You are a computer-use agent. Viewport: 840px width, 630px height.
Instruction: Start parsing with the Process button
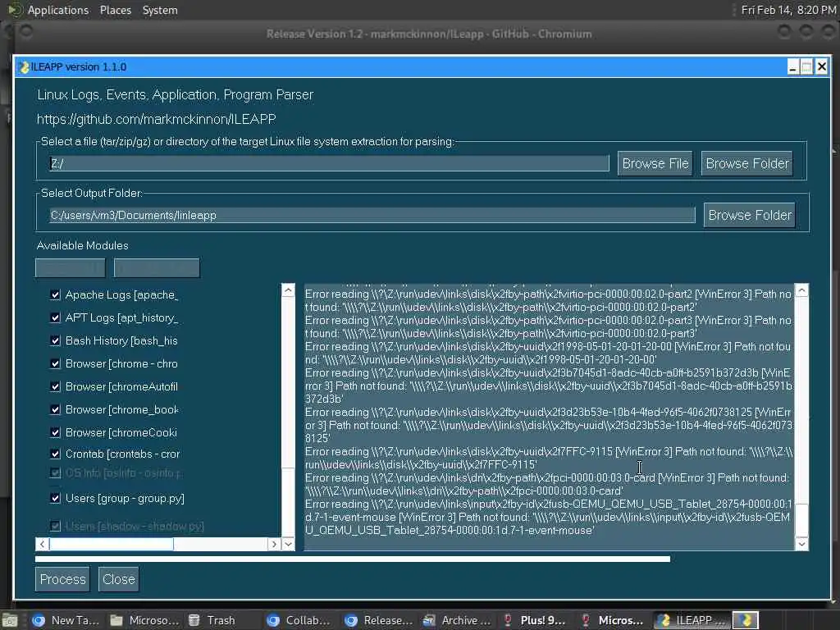62,579
